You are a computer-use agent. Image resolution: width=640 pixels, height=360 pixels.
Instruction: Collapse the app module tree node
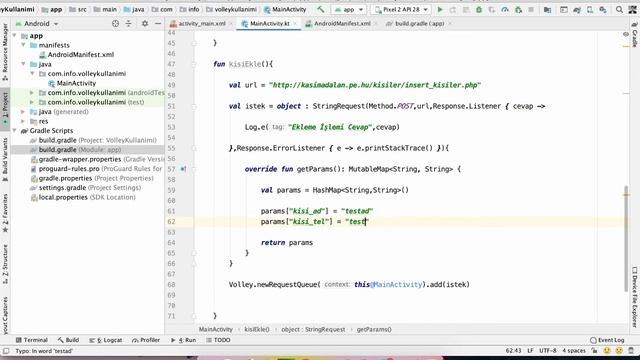click(x=15, y=36)
